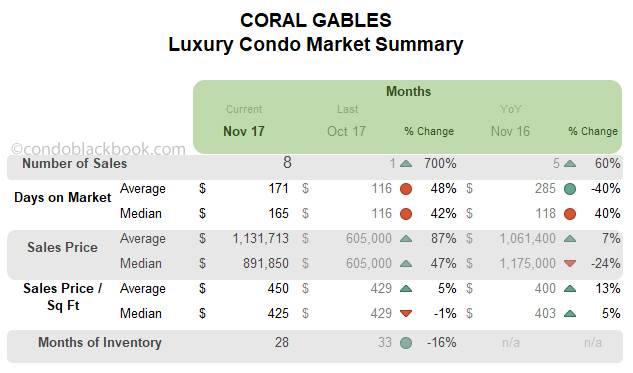The image size is (633, 373).
Task: Click the Months of Inventory row label
Action: pyautogui.click(x=100, y=343)
